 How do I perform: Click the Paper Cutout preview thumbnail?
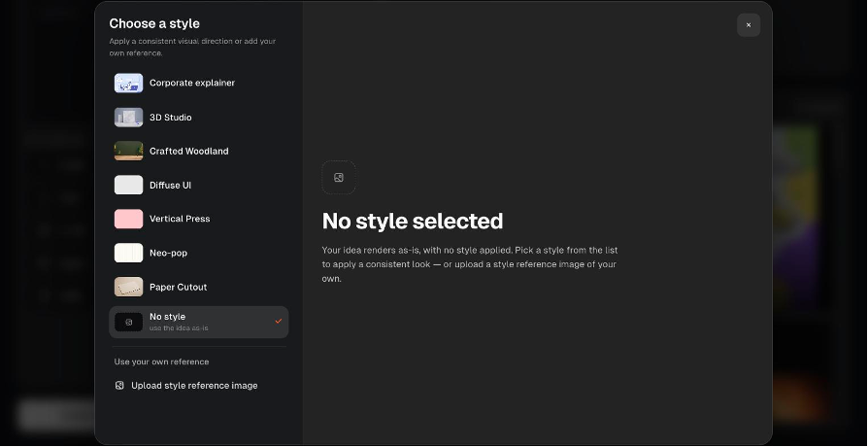pos(128,287)
